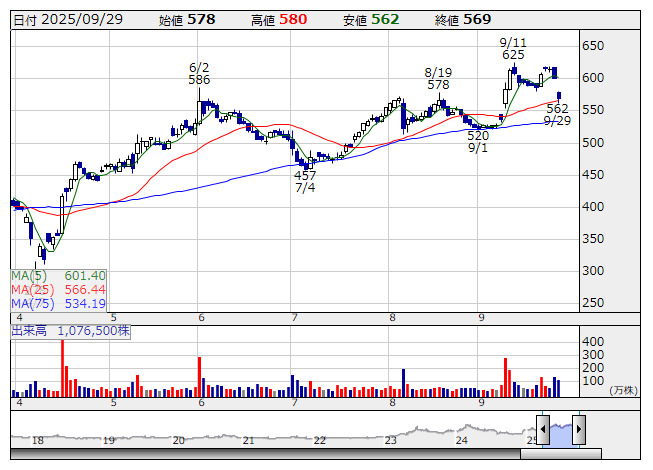Click year 18 in the overview timeline

tap(37, 440)
